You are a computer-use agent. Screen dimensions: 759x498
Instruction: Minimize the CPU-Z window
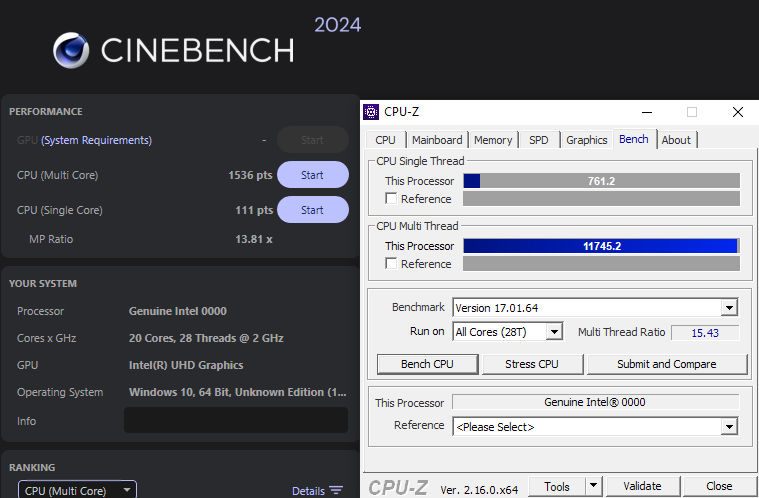(647, 112)
